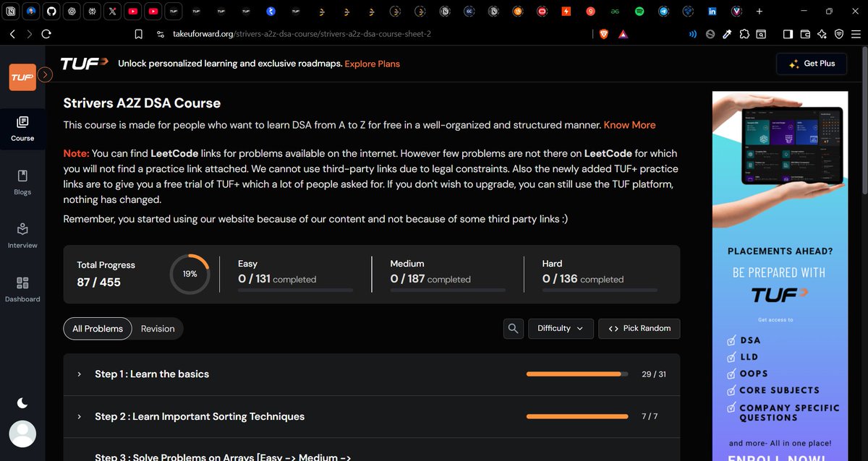The width and height of the screenshot is (868, 461).
Task: Follow the Explore Plans link
Action: (x=372, y=64)
